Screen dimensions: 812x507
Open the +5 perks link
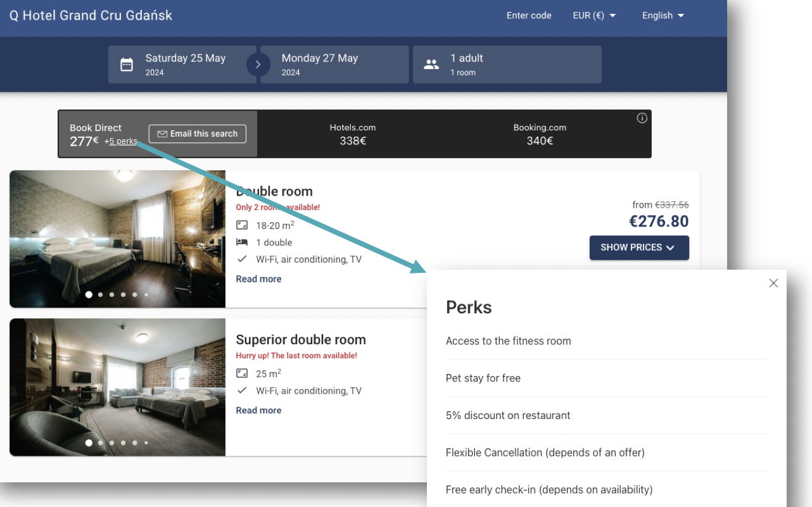(x=121, y=141)
